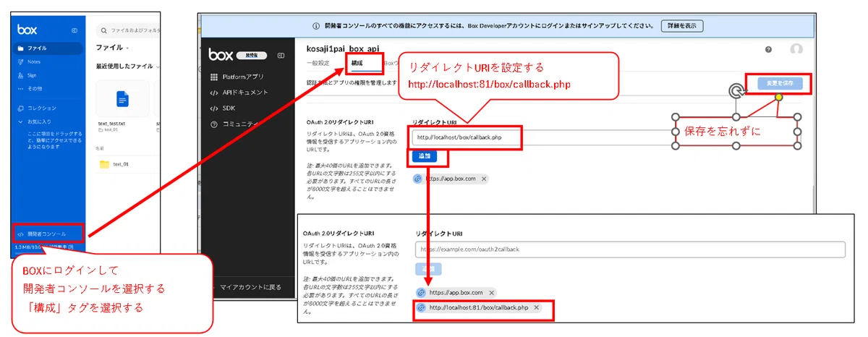This screenshot has width=868, height=337.
Task: Click the Box logo in developer console
Action: pos(221,54)
